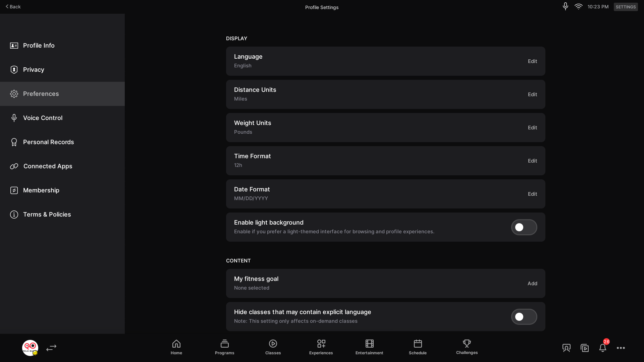Go to Connected Apps section
Viewport: 644px width, 362px height.
click(x=48, y=166)
